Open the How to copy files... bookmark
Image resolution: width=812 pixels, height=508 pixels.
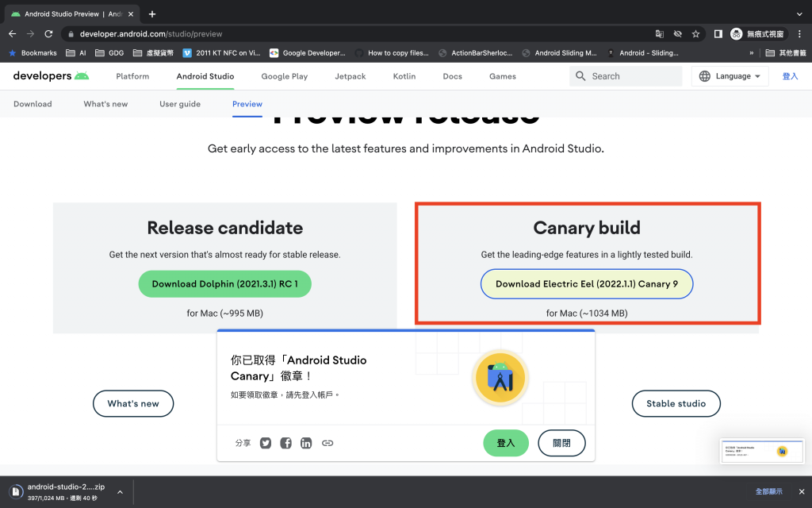[392, 53]
